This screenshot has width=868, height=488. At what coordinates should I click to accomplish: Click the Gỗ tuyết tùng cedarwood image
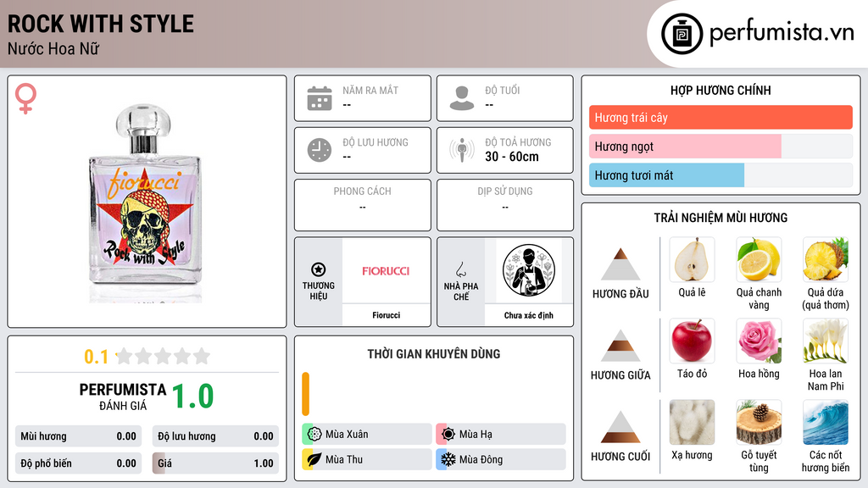pyautogui.click(x=759, y=423)
